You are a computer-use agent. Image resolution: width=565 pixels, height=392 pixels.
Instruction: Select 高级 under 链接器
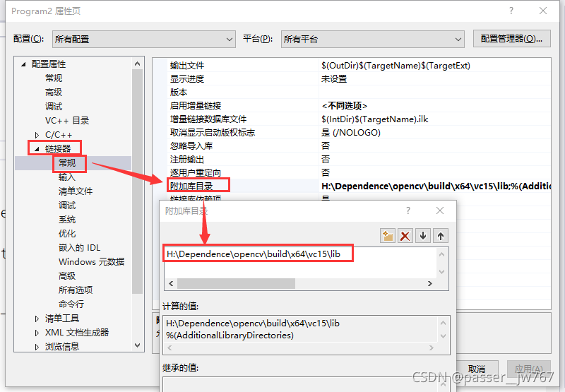(67, 276)
